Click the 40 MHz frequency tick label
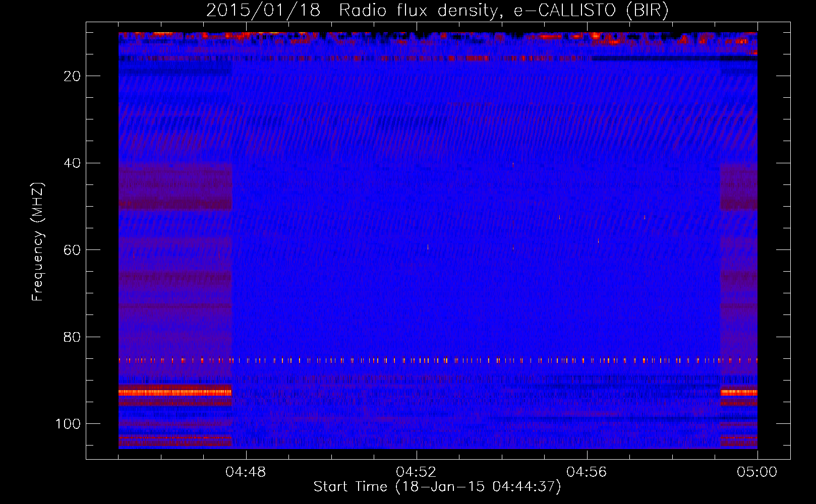The width and height of the screenshot is (816, 504). pos(73,163)
